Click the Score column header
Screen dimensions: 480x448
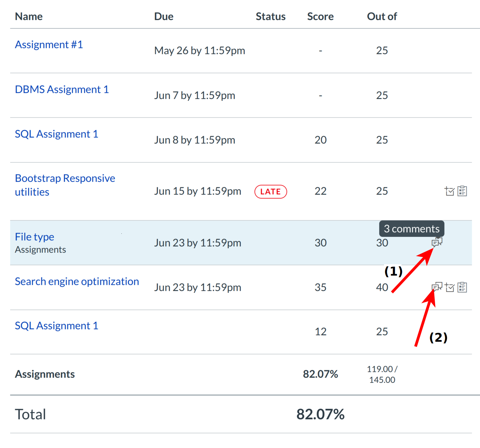click(x=320, y=16)
